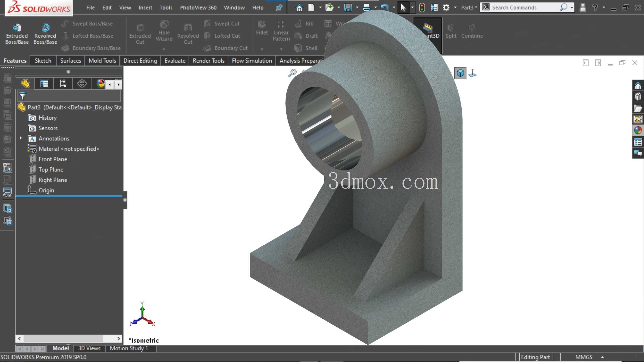The width and height of the screenshot is (644, 362).
Task: Click the Rebuild traffic light icon
Action: [x=422, y=8]
